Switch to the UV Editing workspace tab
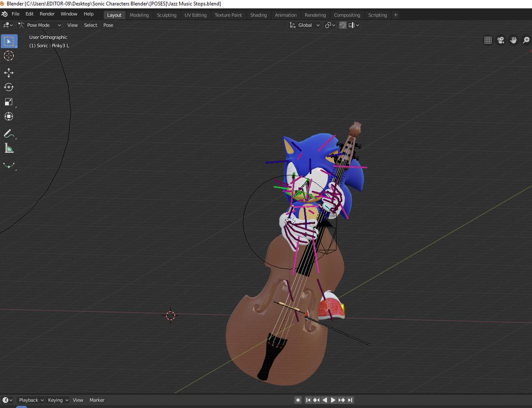The height and width of the screenshot is (408, 532). tap(196, 15)
